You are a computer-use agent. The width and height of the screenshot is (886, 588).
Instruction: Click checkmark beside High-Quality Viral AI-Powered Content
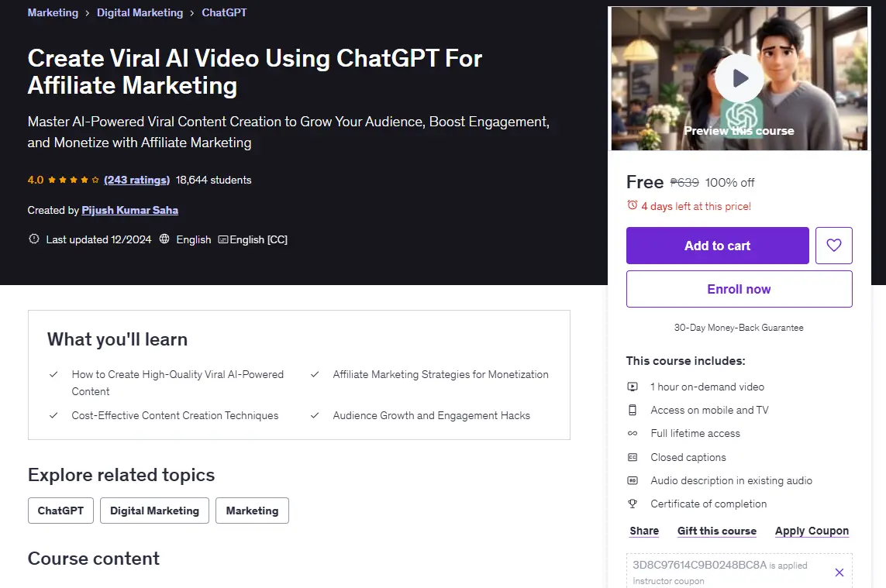point(53,374)
